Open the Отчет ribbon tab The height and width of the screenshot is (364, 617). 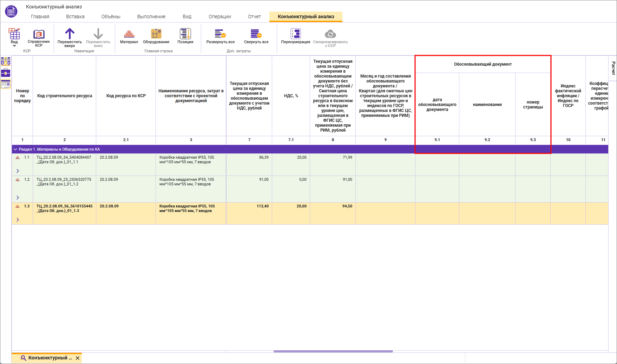tap(254, 16)
